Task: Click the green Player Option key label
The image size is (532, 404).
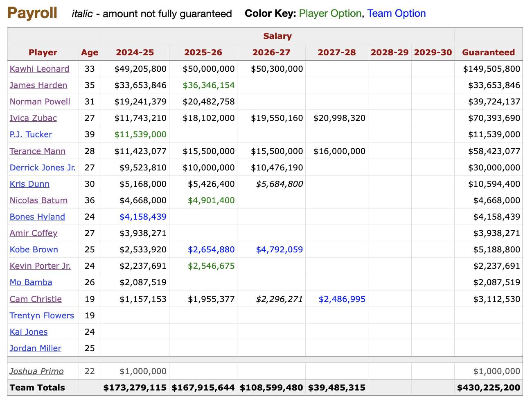Action: pyautogui.click(x=330, y=14)
